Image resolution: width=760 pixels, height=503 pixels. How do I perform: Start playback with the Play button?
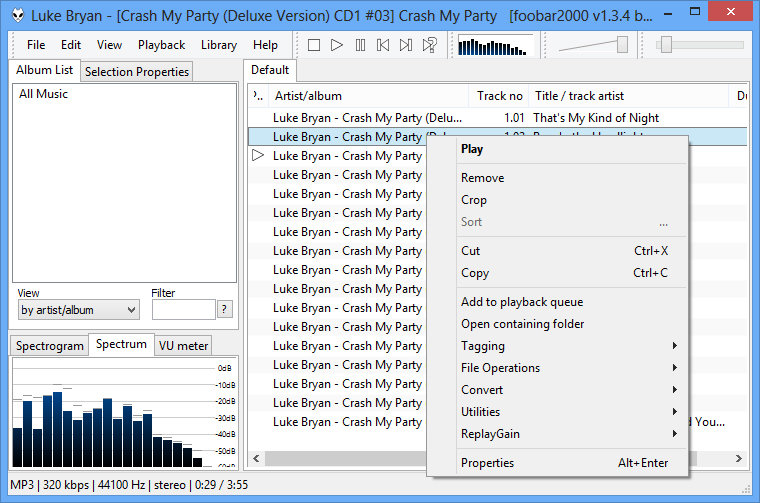[337, 45]
